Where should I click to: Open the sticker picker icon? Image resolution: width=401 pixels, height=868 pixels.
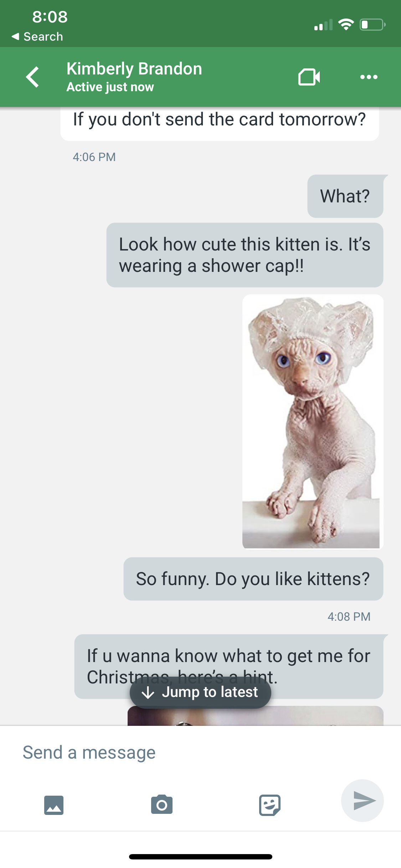(x=269, y=805)
